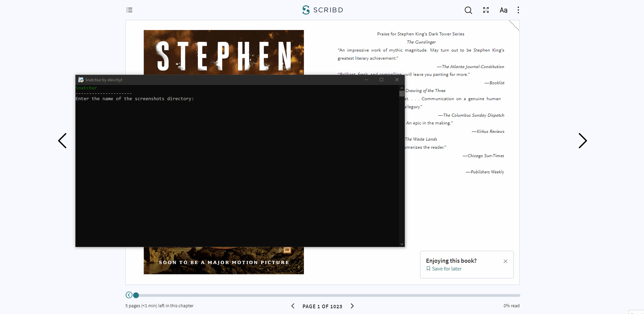The width and height of the screenshot is (644, 314).
Task: Maximize the Snatchur window
Action: pos(381,80)
